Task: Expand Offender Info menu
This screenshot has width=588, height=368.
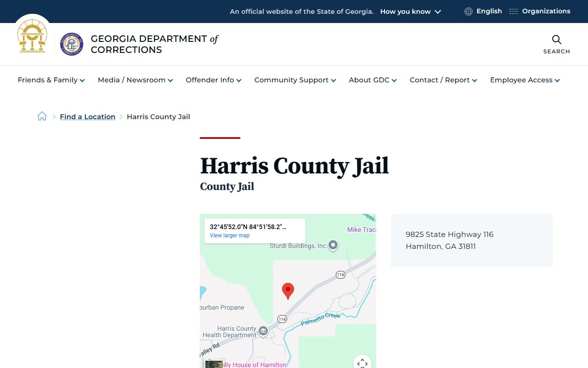Action: (214, 80)
